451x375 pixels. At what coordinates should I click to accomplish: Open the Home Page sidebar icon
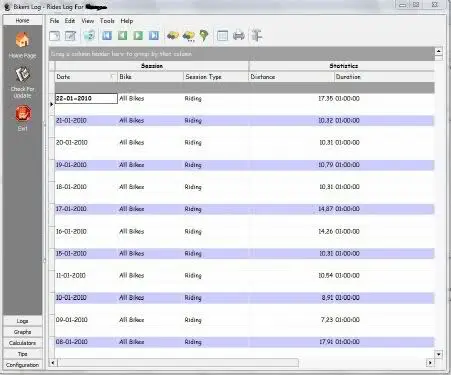click(x=22, y=41)
